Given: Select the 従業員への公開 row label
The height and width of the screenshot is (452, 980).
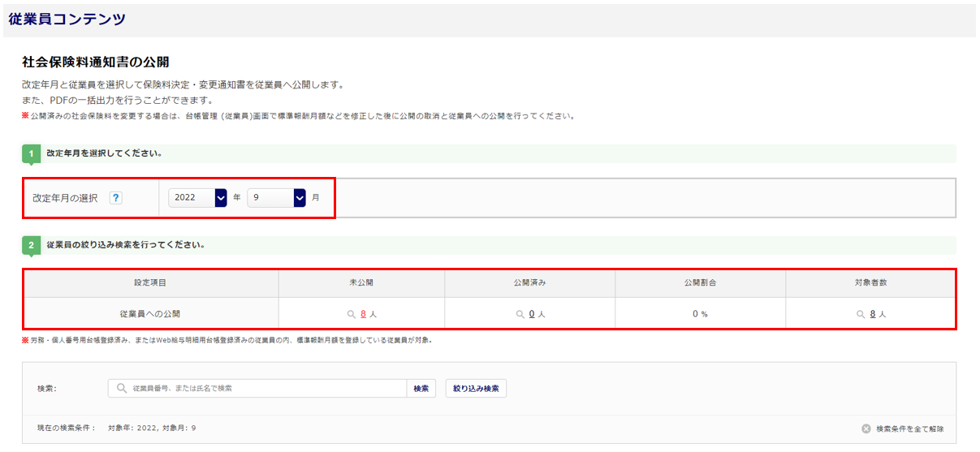Looking at the screenshot, I should pos(150,314).
